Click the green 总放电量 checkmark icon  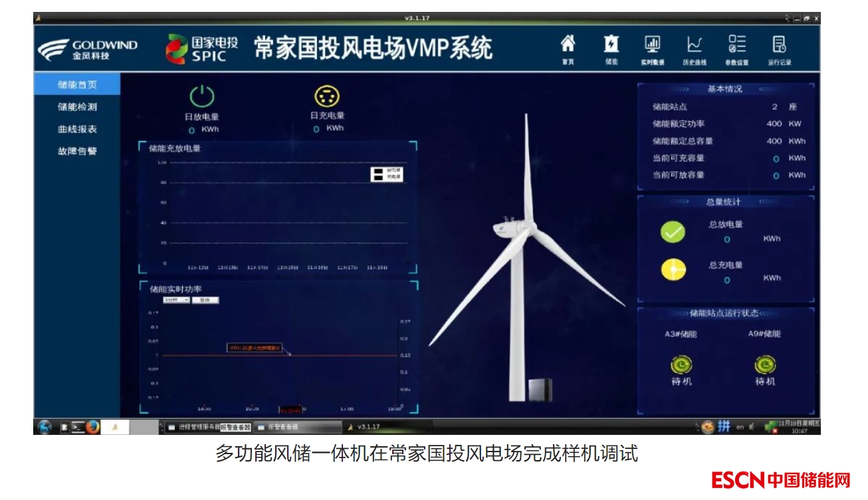tap(673, 232)
